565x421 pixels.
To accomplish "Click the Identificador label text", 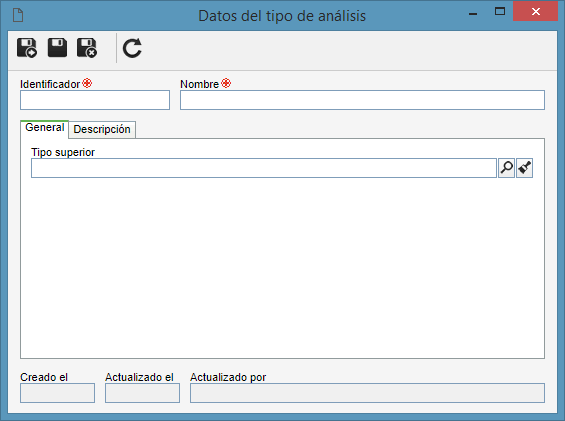I will pyautogui.click(x=50, y=84).
